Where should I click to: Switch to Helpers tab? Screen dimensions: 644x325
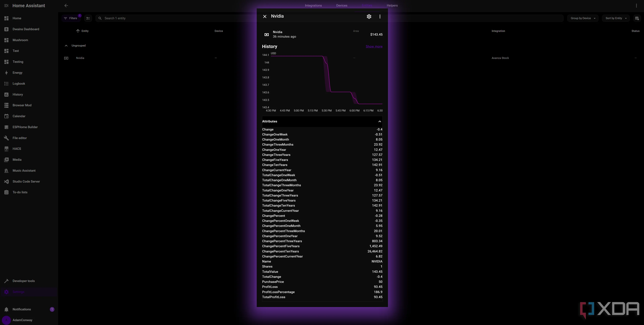[x=392, y=6]
